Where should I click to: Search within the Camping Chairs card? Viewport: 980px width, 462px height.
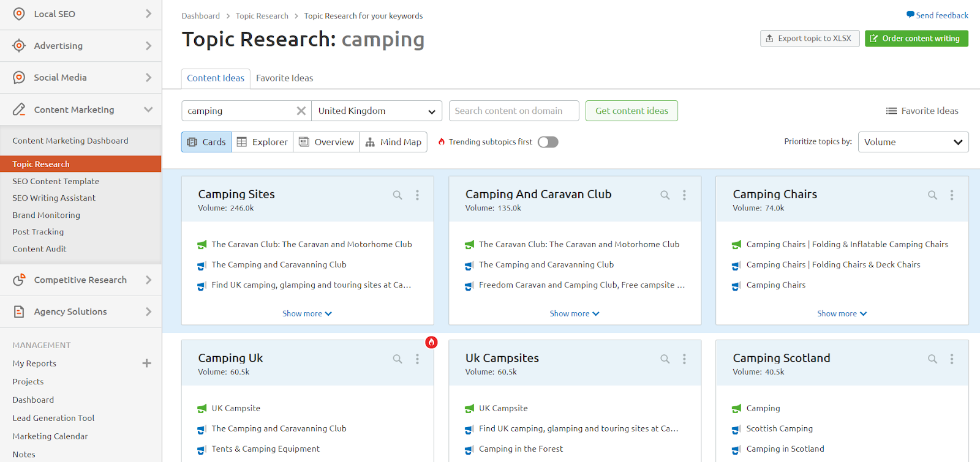[932, 195]
